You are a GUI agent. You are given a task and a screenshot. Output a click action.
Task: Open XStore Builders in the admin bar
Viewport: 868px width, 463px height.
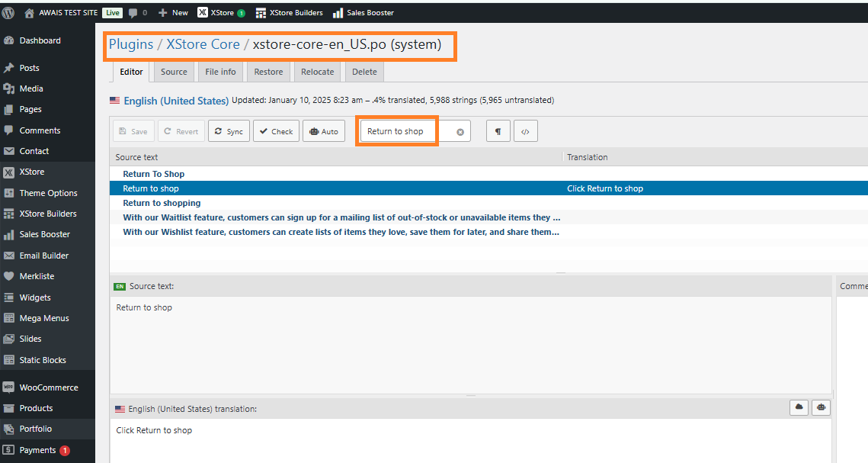290,13
